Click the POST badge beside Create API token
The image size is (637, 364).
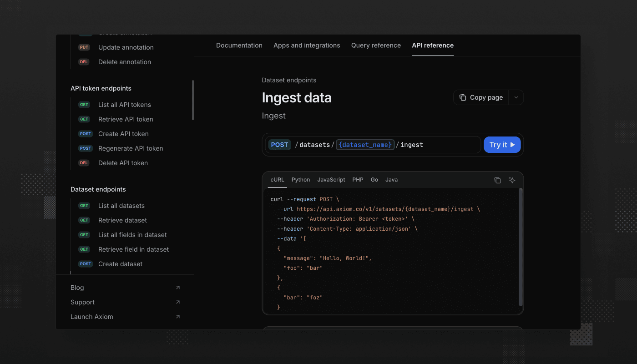point(85,133)
